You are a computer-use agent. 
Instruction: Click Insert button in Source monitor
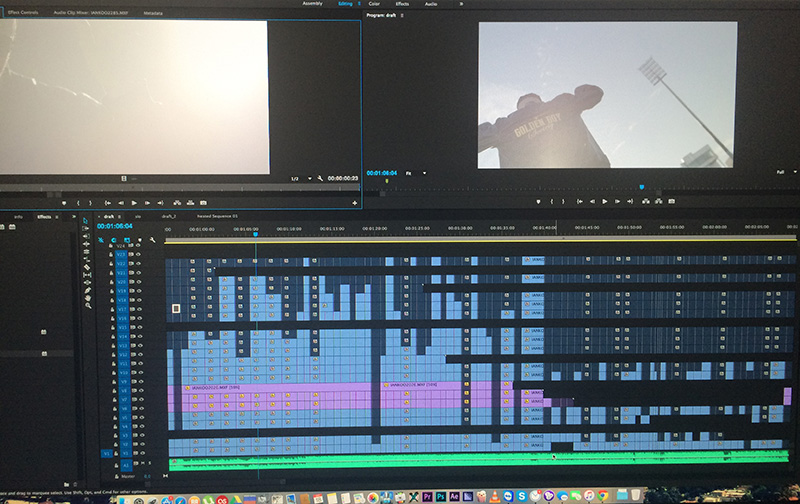(x=177, y=203)
